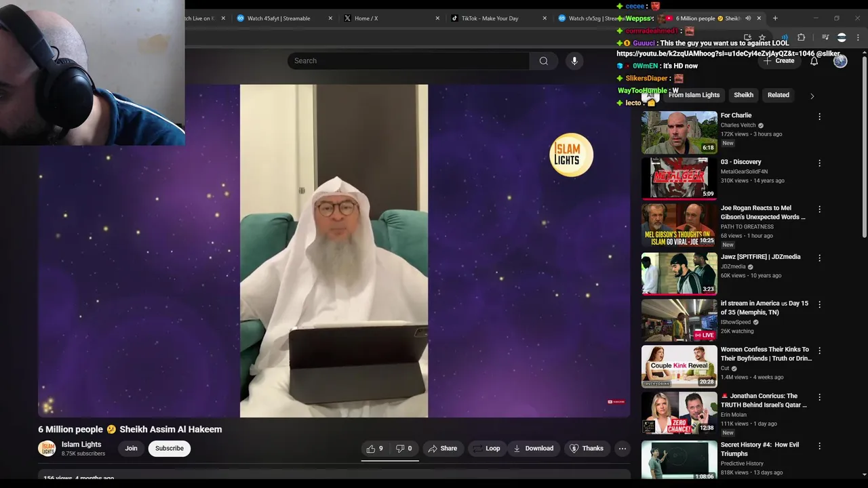Image resolution: width=868 pixels, height=488 pixels.
Task: Mute the 6 Million people tab audio
Action: pyautogui.click(x=748, y=18)
